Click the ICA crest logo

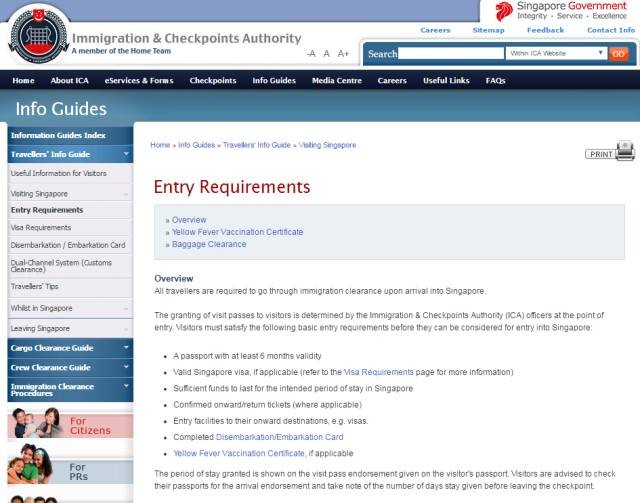coord(38,36)
